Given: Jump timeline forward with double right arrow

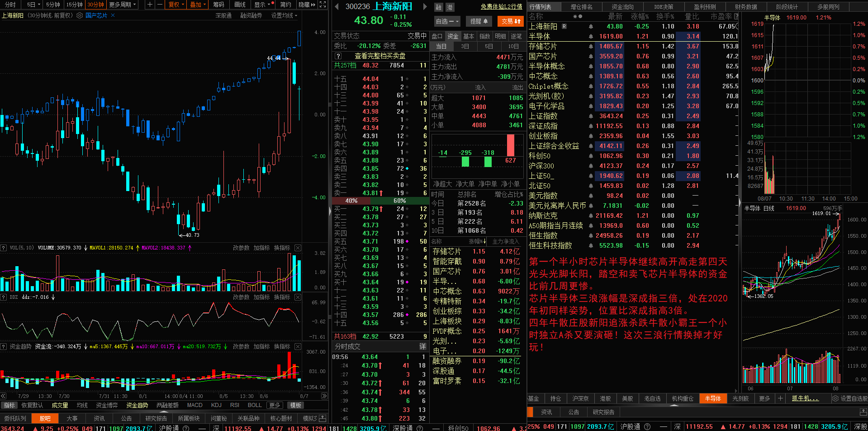Looking at the screenshot, I should (324, 396).
